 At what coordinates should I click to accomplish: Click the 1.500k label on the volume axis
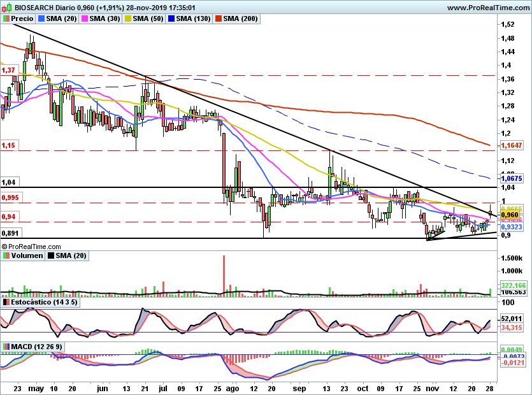(512, 258)
